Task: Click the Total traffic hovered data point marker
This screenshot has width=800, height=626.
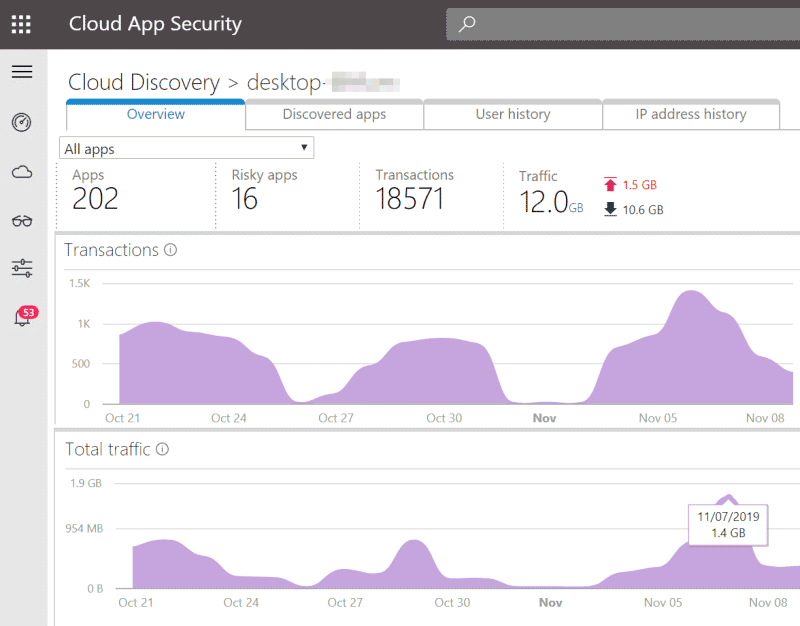Action: 729,496
